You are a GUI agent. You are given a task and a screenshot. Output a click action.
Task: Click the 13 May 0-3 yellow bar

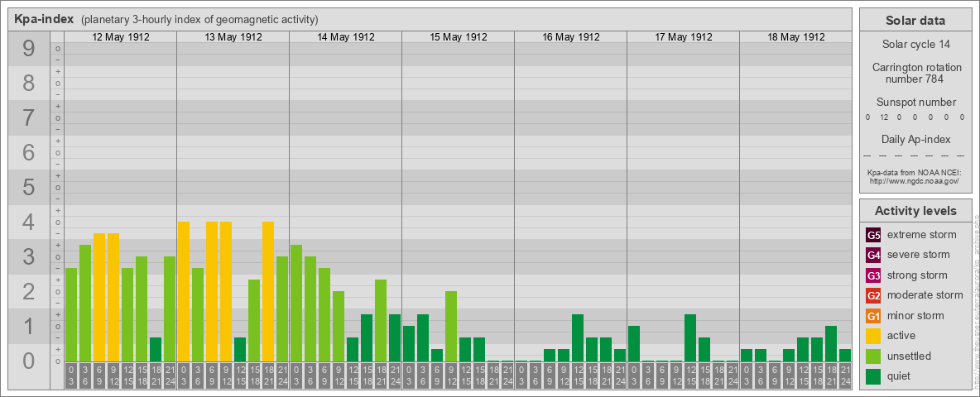[x=184, y=291]
